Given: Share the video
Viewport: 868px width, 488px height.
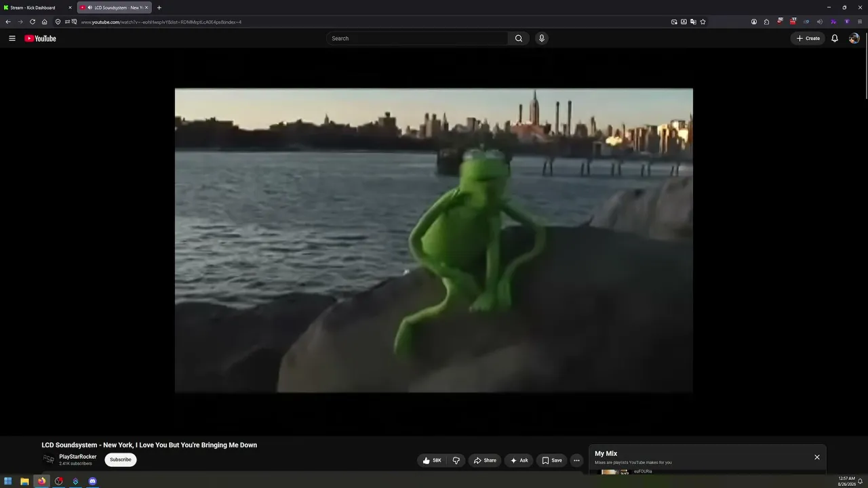Looking at the screenshot, I should 485,460.
